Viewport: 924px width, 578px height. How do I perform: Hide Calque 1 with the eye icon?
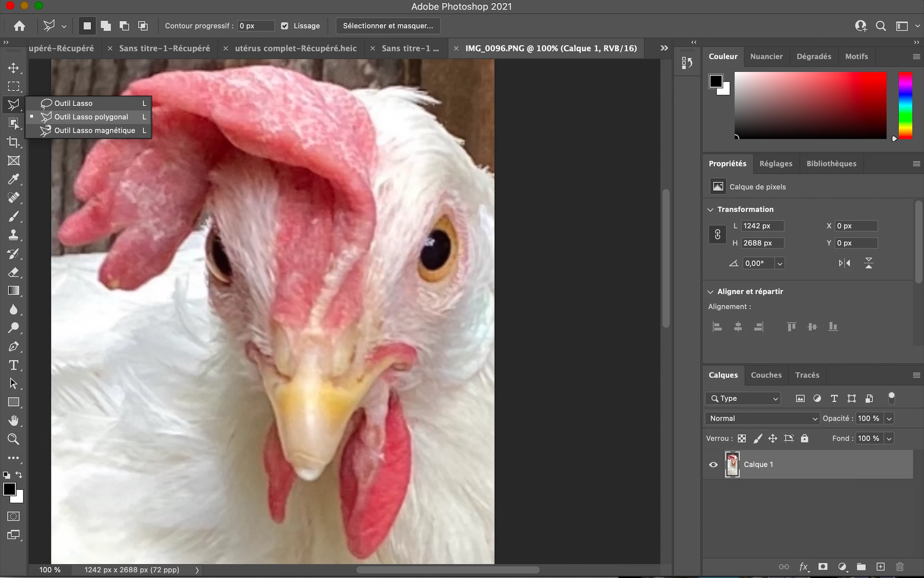713,465
